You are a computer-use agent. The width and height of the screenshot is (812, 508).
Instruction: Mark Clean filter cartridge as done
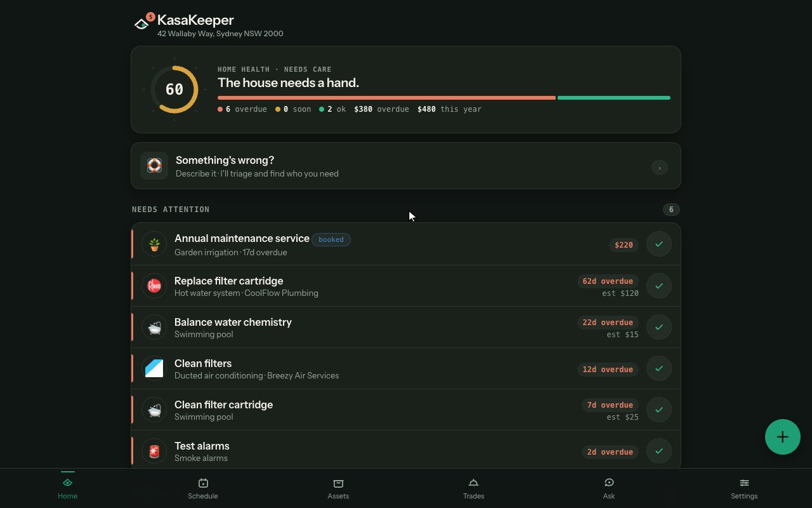tap(659, 410)
